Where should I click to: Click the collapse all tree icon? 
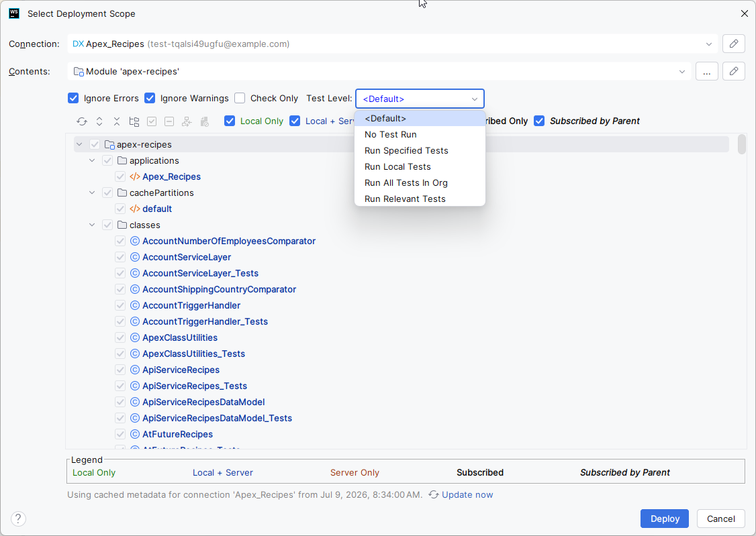(x=117, y=121)
